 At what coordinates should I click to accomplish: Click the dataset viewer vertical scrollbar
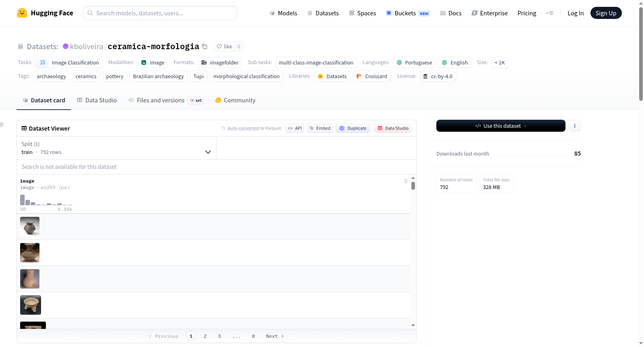click(413, 186)
